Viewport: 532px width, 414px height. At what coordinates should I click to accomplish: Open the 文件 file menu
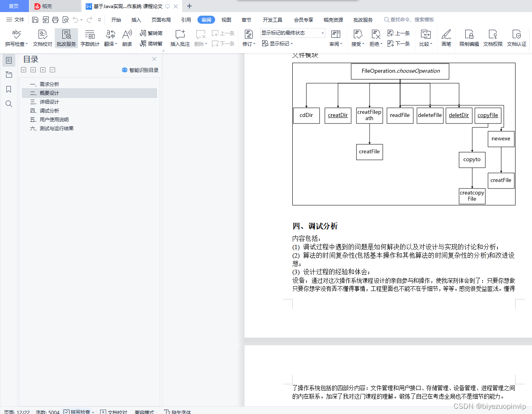click(x=15, y=20)
